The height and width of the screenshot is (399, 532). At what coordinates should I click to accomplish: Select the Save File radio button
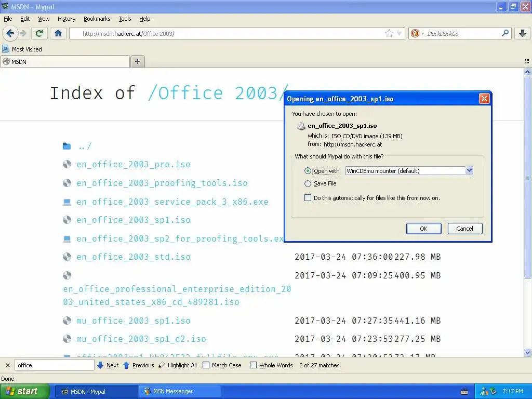(x=308, y=183)
